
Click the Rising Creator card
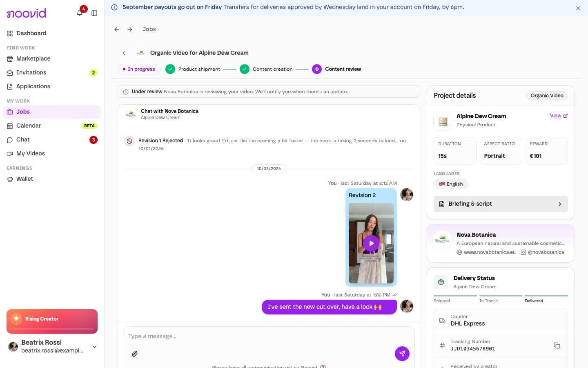(x=52, y=321)
